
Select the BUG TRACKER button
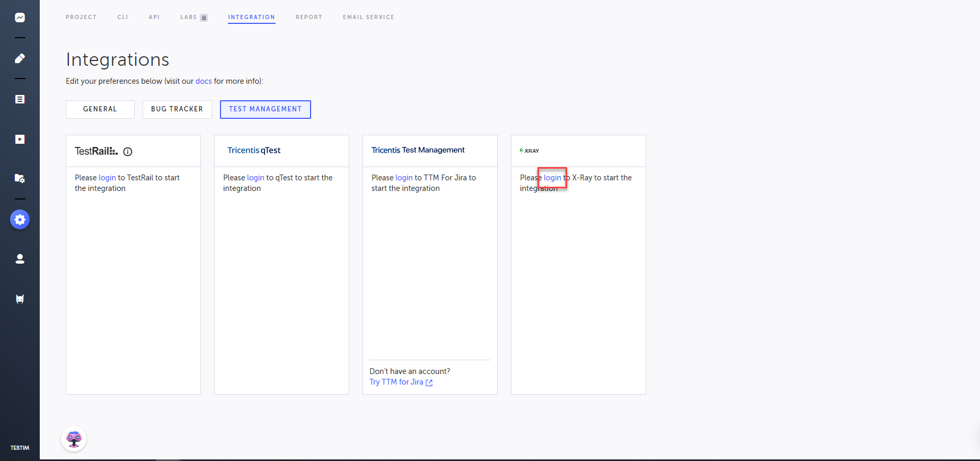177,109
